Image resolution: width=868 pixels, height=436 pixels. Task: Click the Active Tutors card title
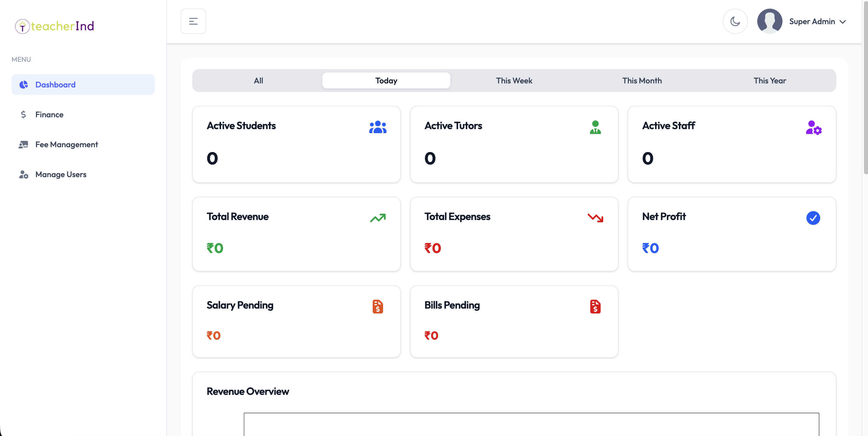coord(453,126)
